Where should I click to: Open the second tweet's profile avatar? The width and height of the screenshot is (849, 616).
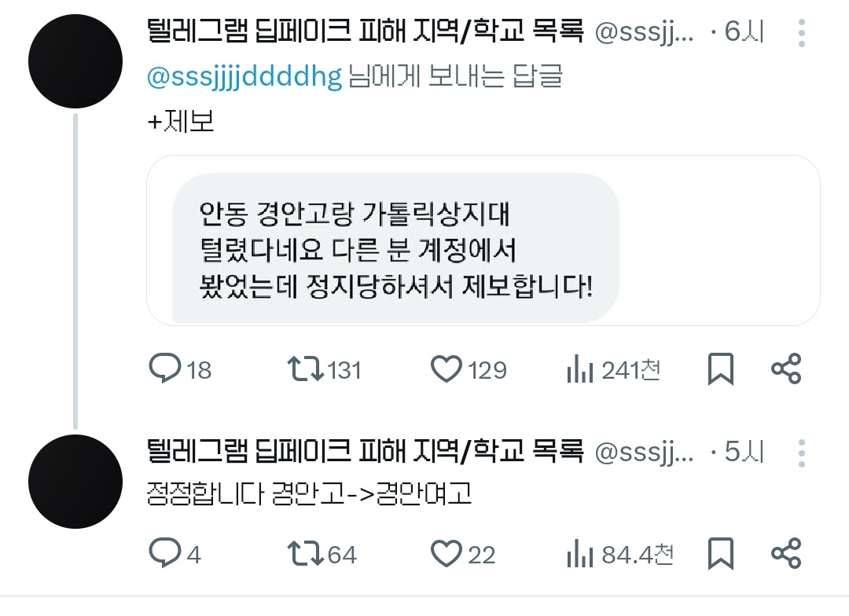(75, 481)
